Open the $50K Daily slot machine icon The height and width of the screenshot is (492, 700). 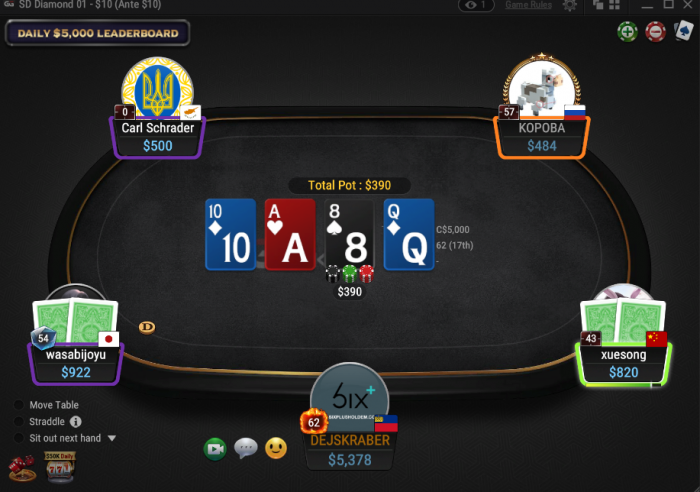(x=60, y=467)
